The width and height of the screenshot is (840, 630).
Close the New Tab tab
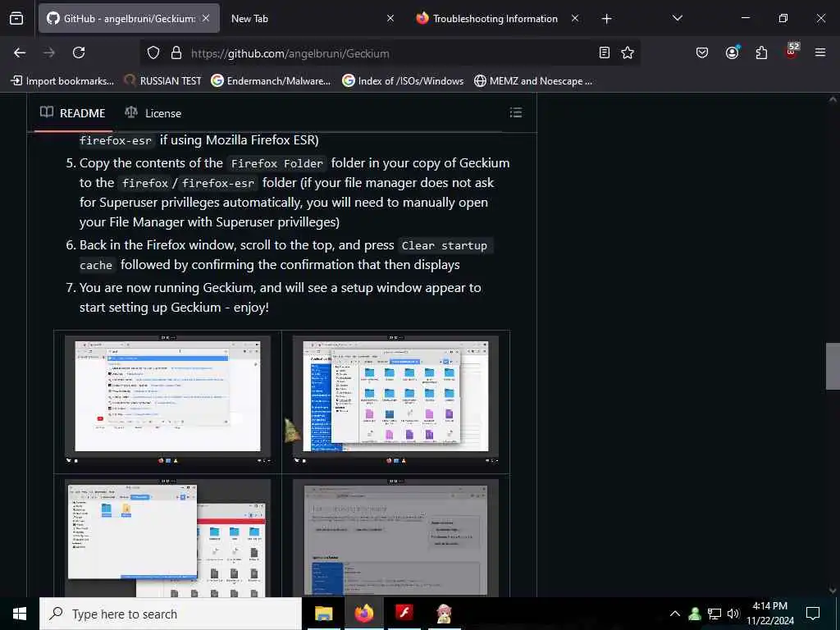click(390, 18)
